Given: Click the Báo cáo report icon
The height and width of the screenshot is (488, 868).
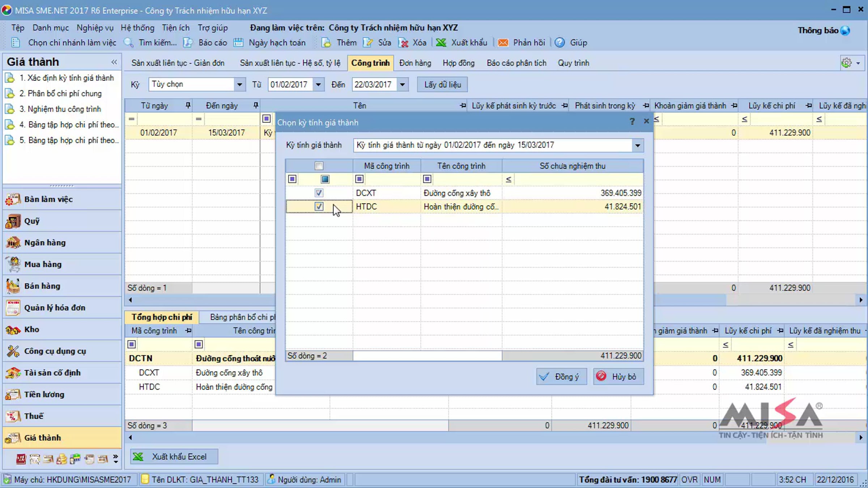Looking at the screenshot, I should pos(188,43).
